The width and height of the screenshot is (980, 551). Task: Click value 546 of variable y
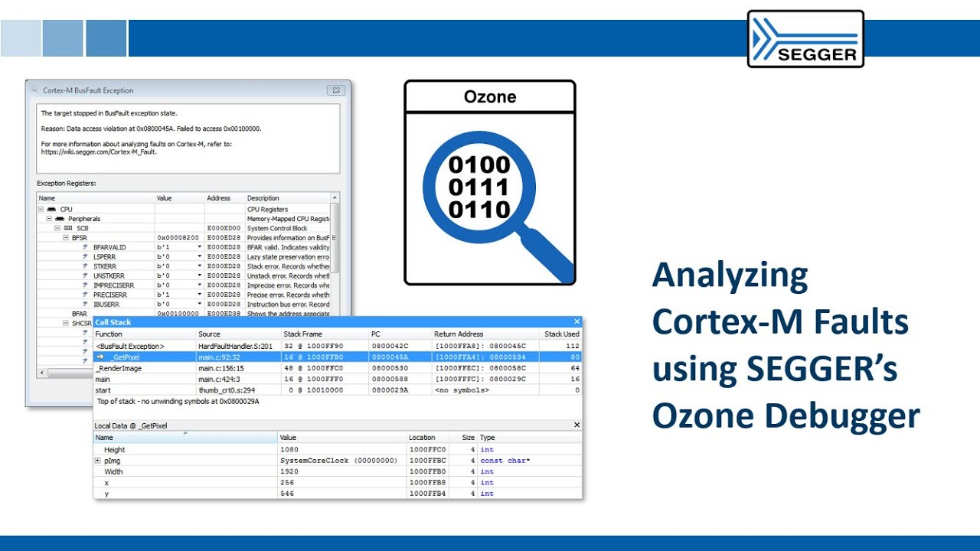coord(287,494)
